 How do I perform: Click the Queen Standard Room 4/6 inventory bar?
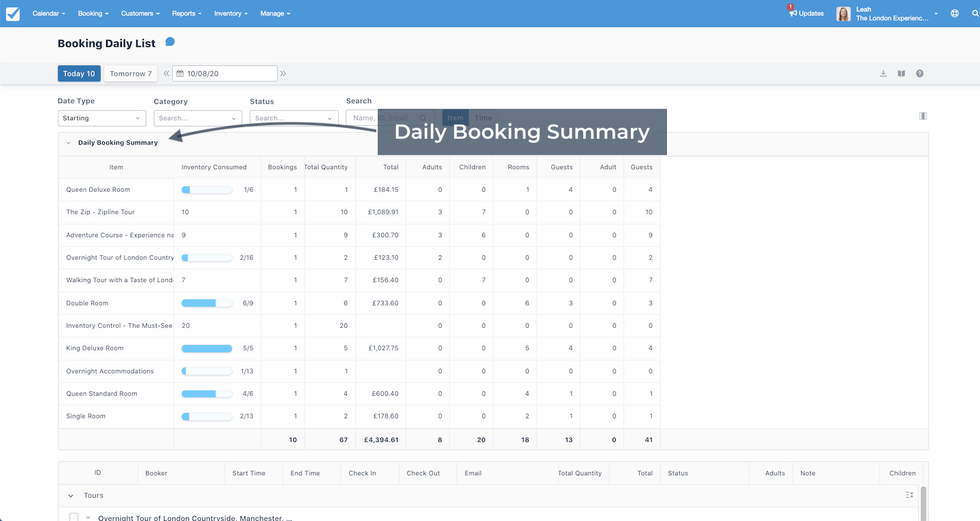point(207,394)
